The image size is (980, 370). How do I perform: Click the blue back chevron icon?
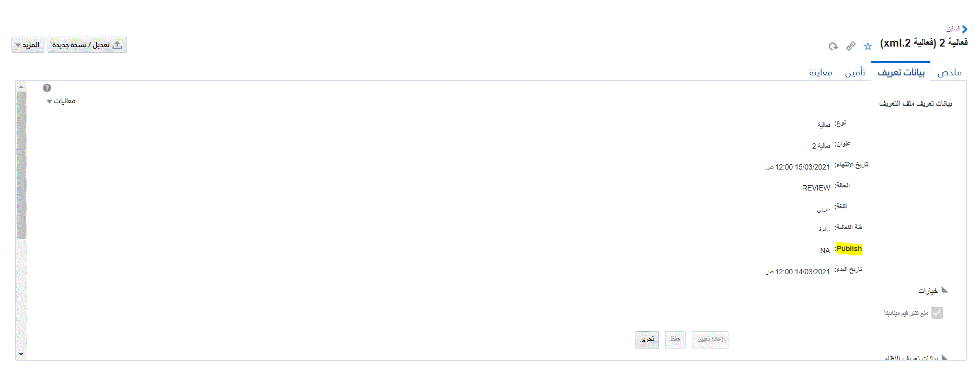tap(965, 29)
